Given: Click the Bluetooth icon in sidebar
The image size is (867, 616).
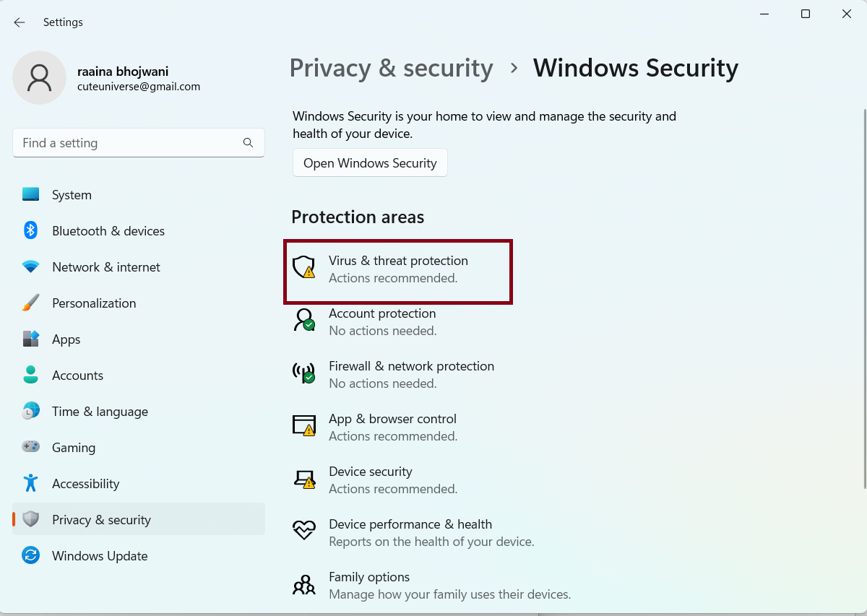Looking at the screenshot, I should click(30, 231).
